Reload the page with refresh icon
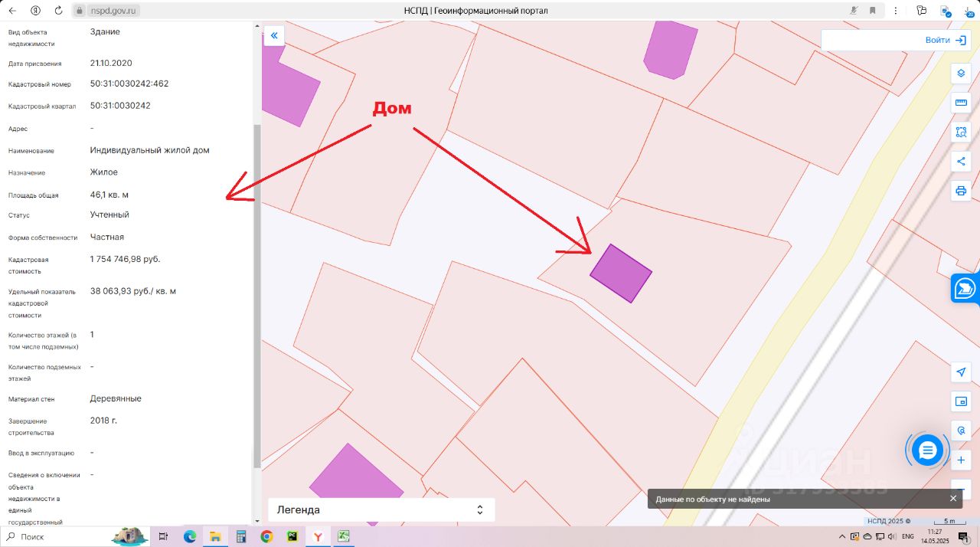The image size is (980, 547). pyautogui.click(x=59, y=11)
